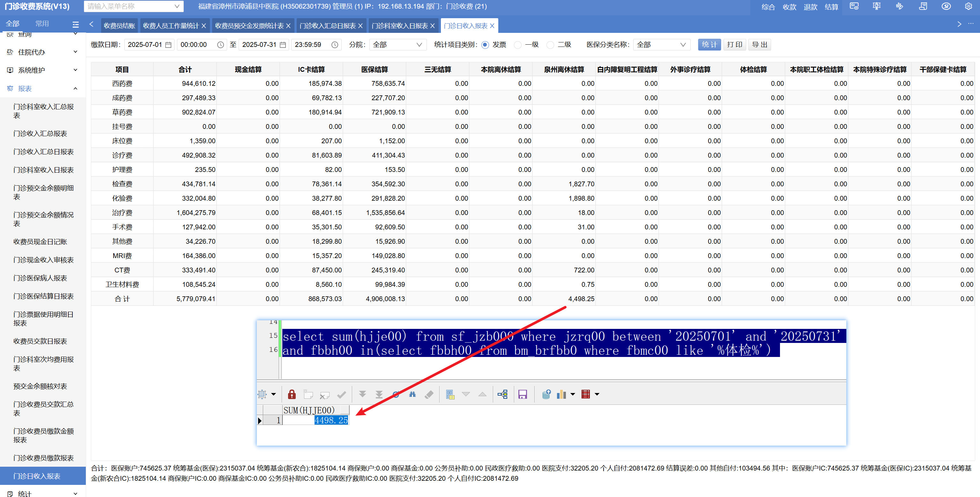This screenshot has height=497, width=980.
Task: Toggle the sidebar collapse hamburger icon
Action: [x=75, y=24]
